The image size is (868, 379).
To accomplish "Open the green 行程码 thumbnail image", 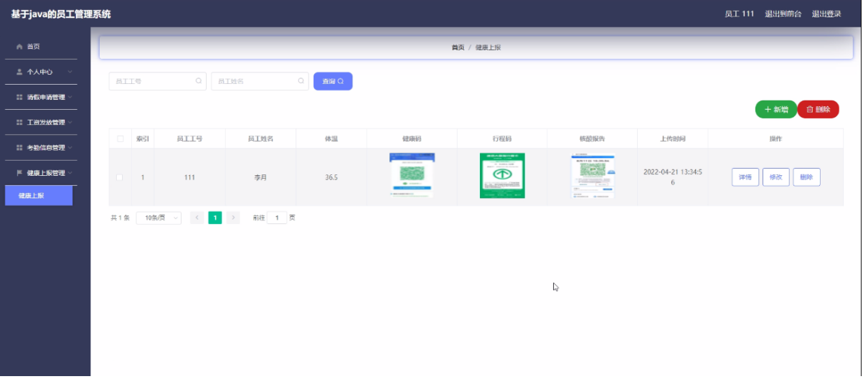I will (502, 175).
